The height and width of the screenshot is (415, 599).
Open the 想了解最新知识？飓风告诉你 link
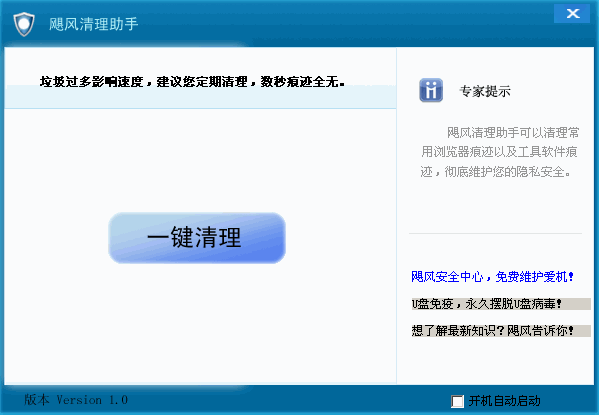[x=501, y=331]
